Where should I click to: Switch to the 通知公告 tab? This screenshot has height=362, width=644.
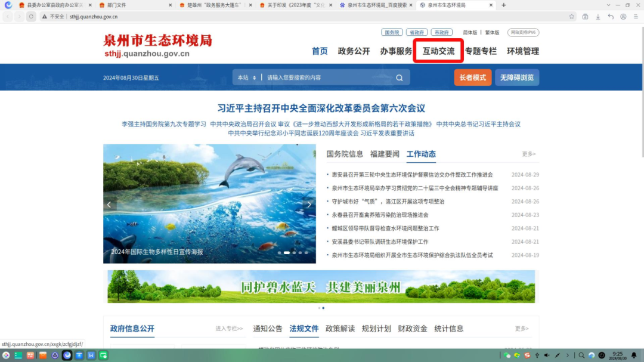click(268, 329)
